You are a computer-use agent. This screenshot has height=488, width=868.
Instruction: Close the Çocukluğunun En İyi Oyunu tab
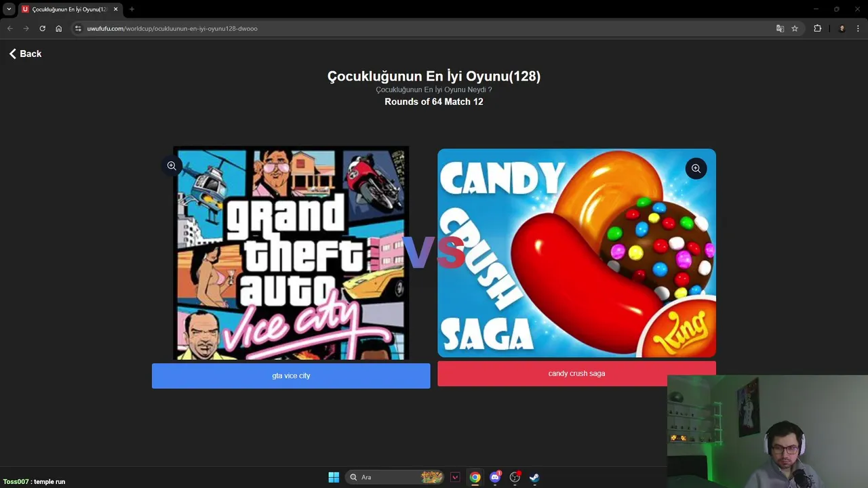[x=115, y=9]
